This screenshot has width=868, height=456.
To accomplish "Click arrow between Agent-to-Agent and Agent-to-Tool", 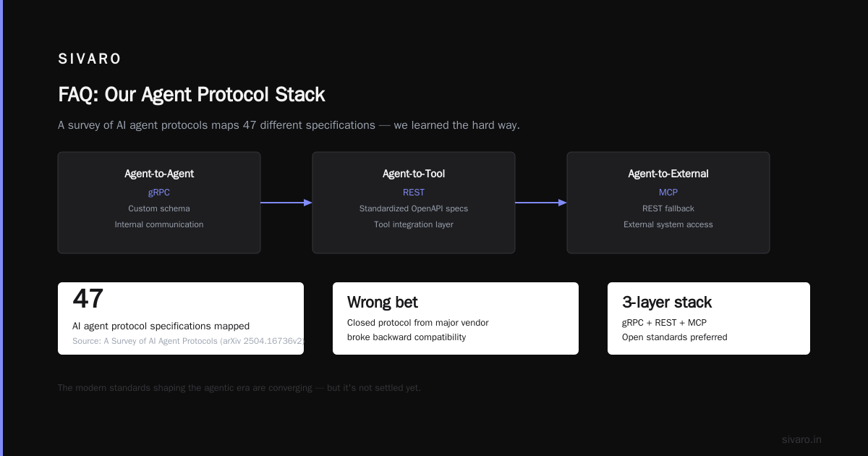I will [x=286, y=203].
